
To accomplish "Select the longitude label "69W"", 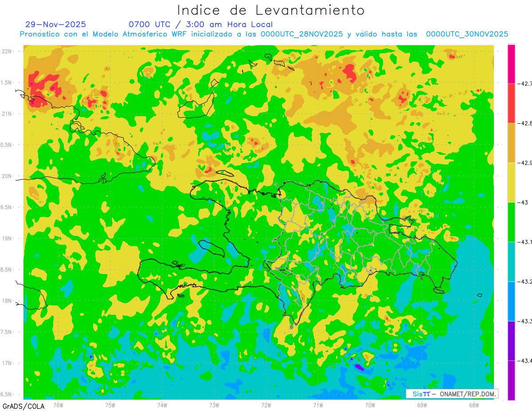I will [x=422, y=405].
